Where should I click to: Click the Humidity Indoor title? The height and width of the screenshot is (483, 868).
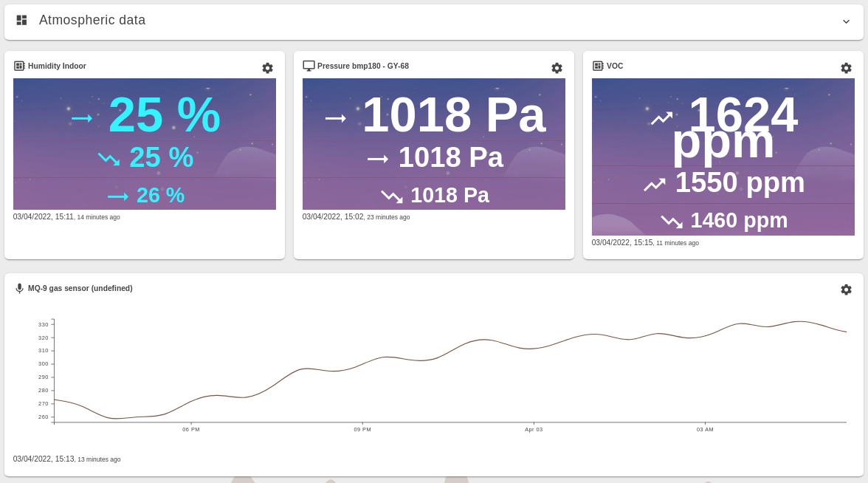57,66
